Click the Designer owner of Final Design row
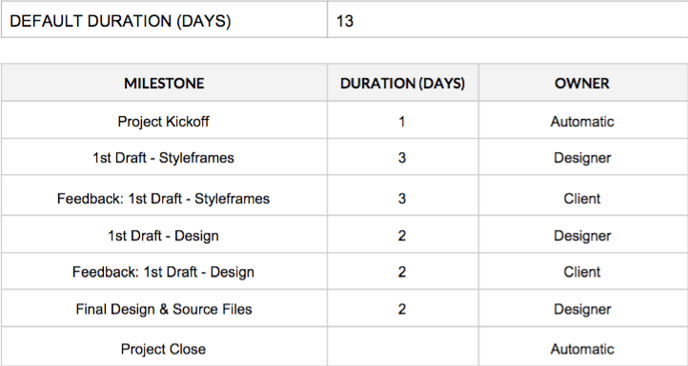688x366 pixels. pyautogui.click(x=582, y=309)
